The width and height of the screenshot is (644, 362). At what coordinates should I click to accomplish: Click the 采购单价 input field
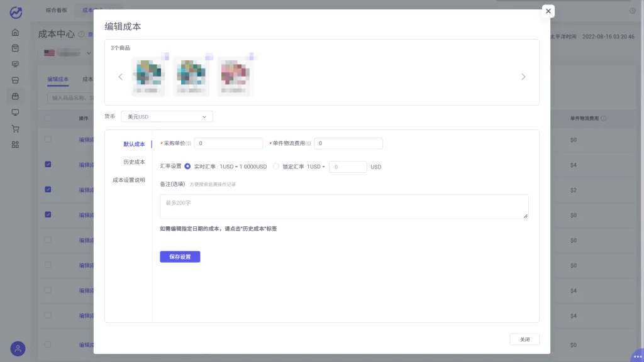point(228,143)
